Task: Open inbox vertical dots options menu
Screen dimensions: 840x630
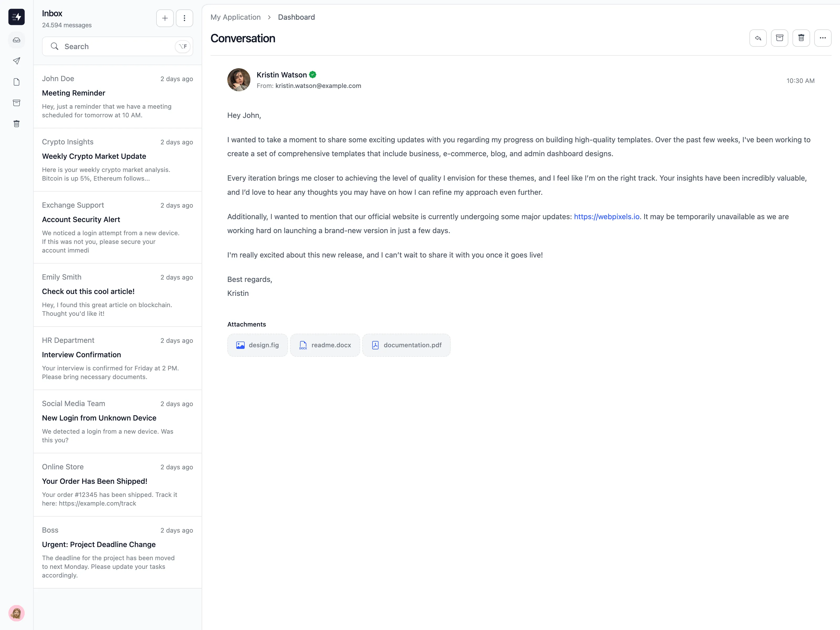Action: coord(184,18)
